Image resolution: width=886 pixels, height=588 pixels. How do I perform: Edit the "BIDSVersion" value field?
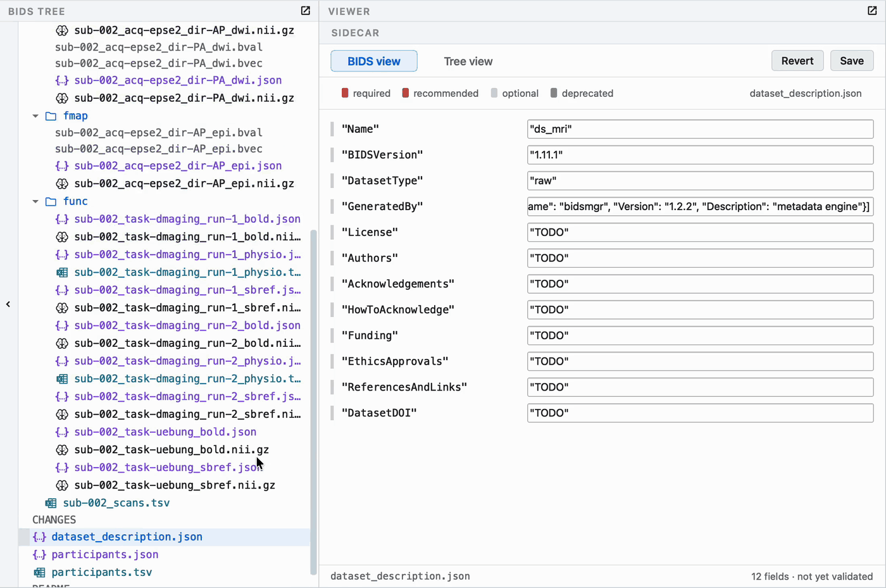pos(700,155)
